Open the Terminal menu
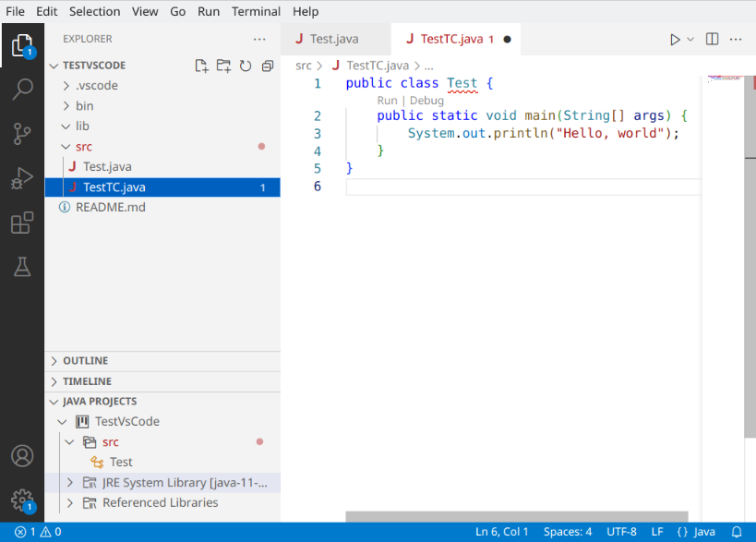Image resolution: width=756 pixels, height=542 pixels. point(256,12)
